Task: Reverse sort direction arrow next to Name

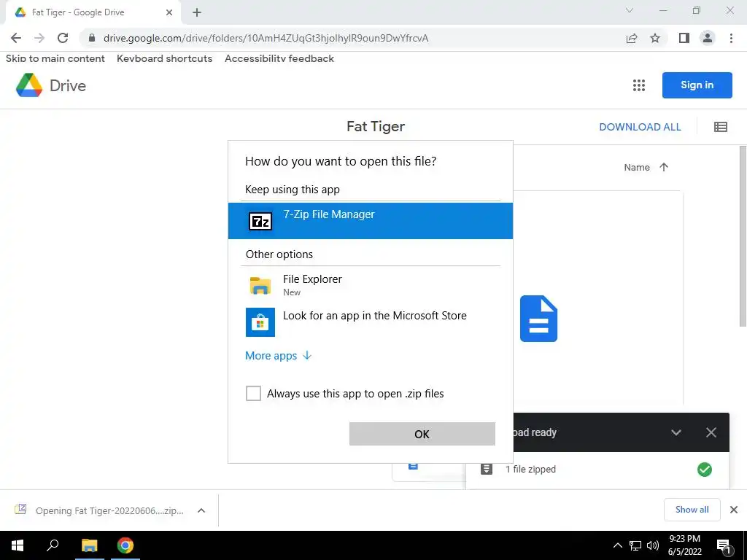Action: tap(664, 167)
